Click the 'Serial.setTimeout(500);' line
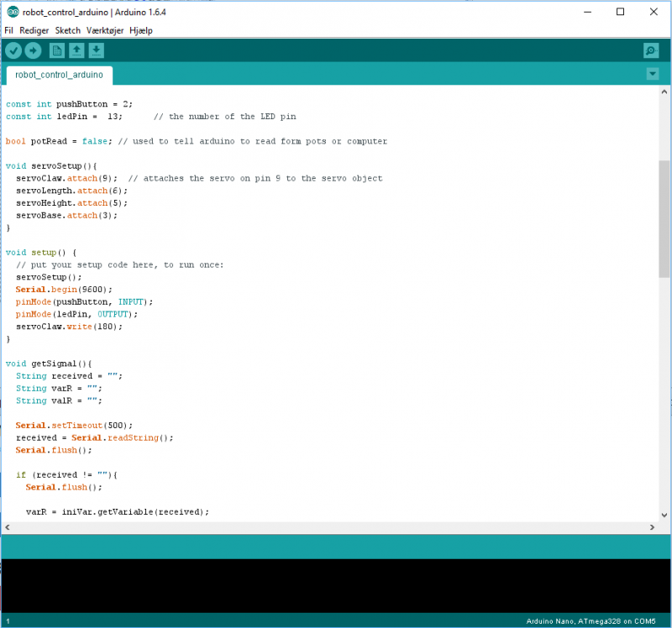Viewport: 672px width, 628px height. point(74,426)
